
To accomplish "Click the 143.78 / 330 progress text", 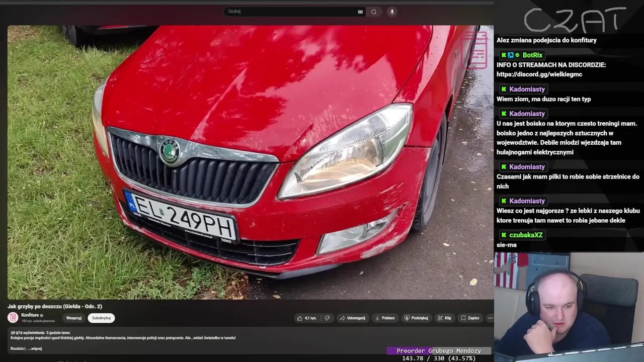I will [x=439, y=358].
